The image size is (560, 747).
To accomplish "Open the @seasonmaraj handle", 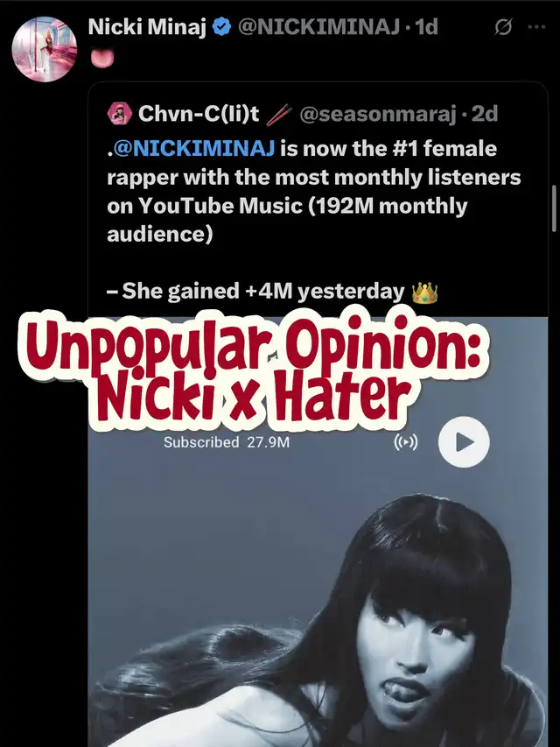I will (378, 115).
